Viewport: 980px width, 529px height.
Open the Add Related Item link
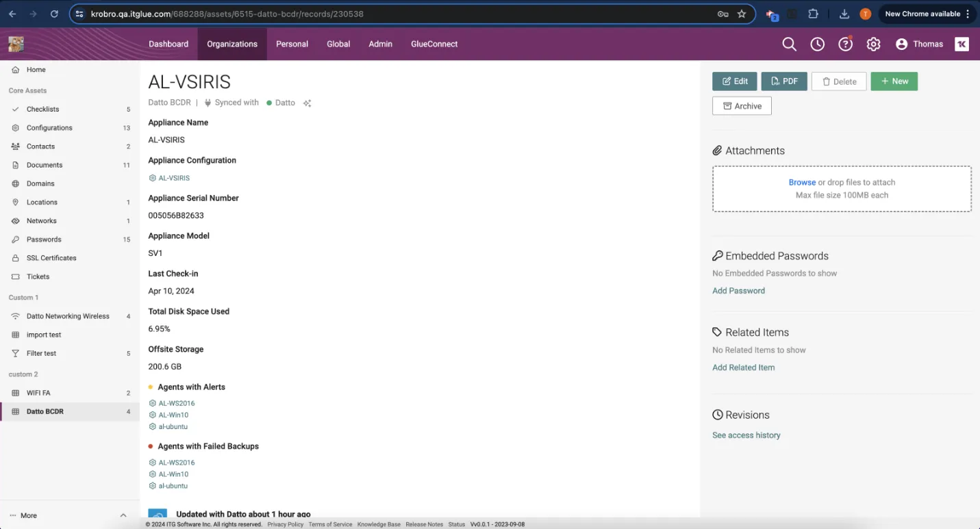[x=743, y=367]
